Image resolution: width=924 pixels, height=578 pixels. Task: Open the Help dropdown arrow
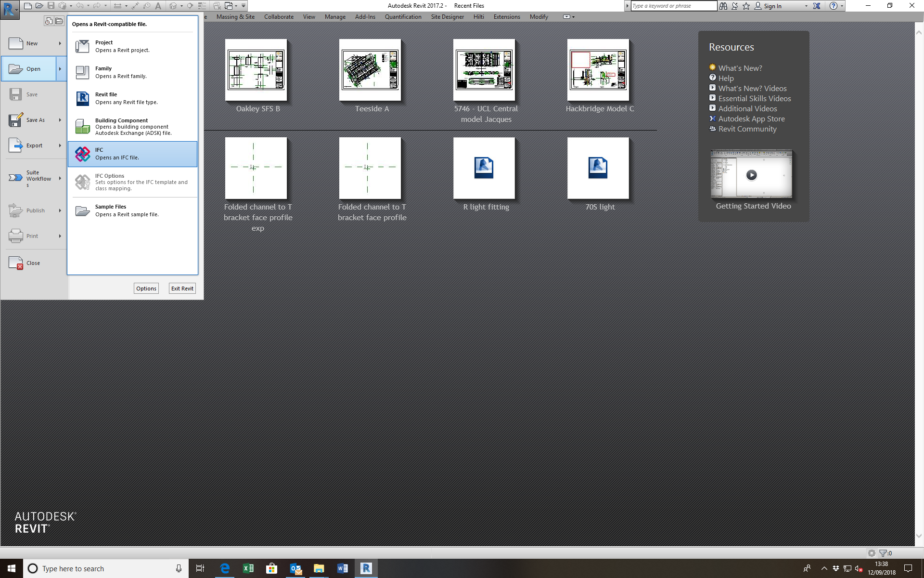pyautogui.click(x=842, y=6)
